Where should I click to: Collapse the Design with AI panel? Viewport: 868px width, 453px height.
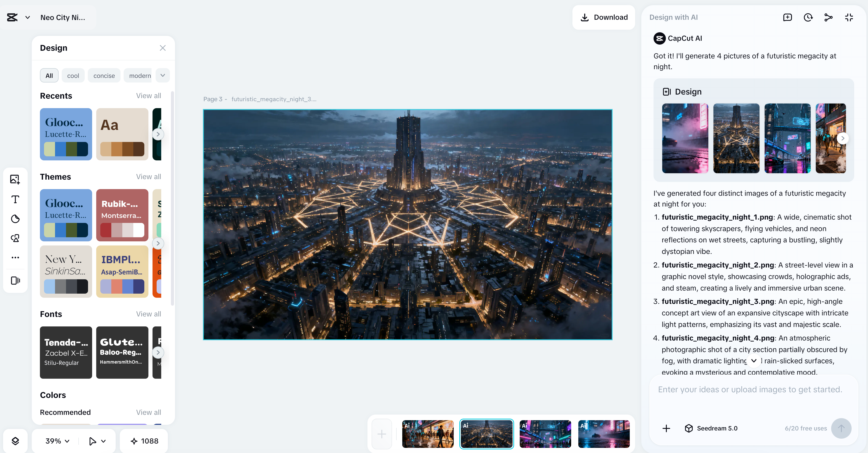click(x=849, y=17)
